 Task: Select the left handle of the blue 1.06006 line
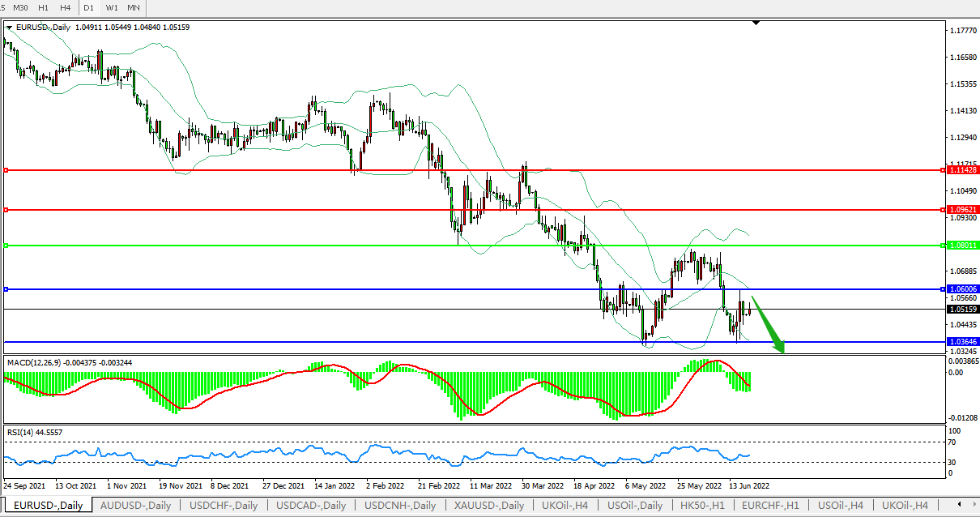coord(6,289)
